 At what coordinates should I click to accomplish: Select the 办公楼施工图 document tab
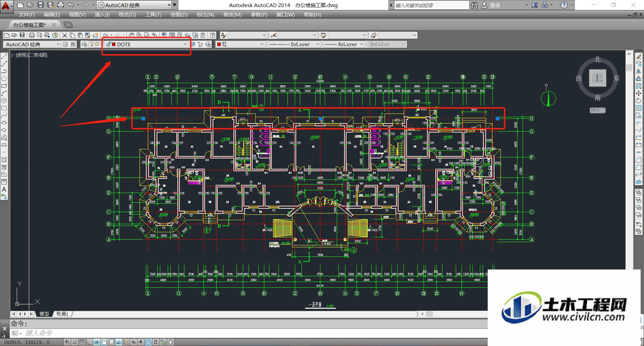[30, 25]
